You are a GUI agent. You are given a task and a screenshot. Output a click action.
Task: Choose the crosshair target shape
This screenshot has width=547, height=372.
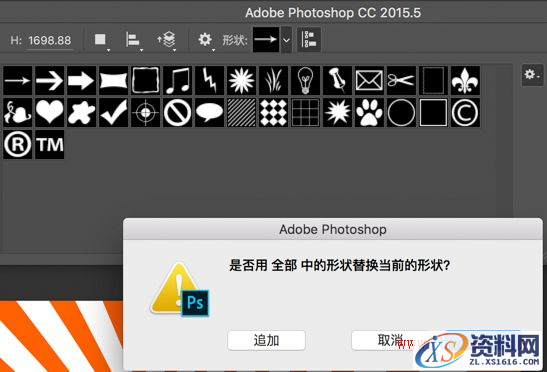click(x=145, y=112)
